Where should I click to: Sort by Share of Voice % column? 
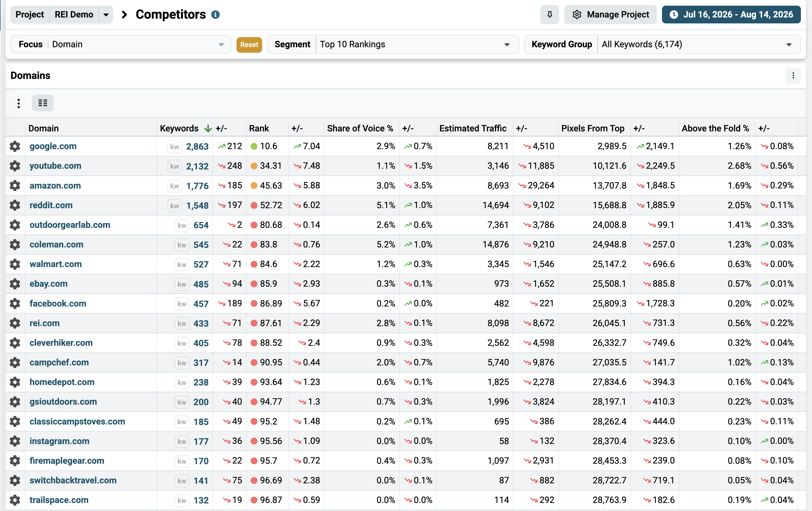(360, 129)
